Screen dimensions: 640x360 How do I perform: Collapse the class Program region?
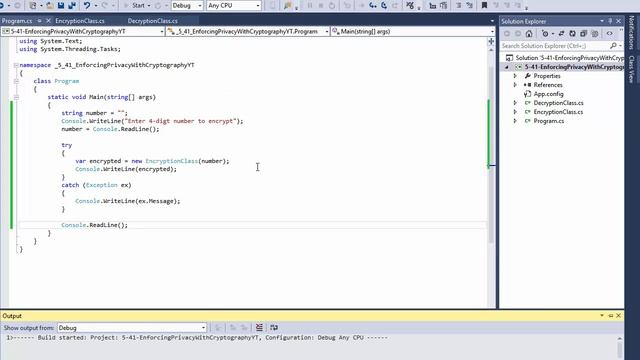pos(16,81)
